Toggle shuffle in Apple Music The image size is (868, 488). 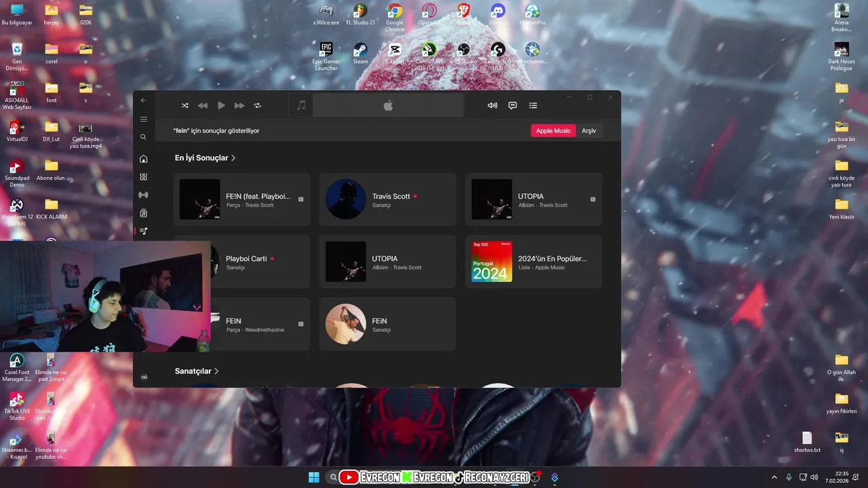(184, 106)
